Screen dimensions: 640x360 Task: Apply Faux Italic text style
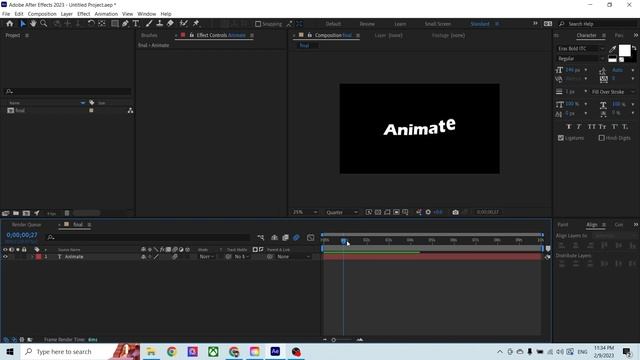[579, 127]
